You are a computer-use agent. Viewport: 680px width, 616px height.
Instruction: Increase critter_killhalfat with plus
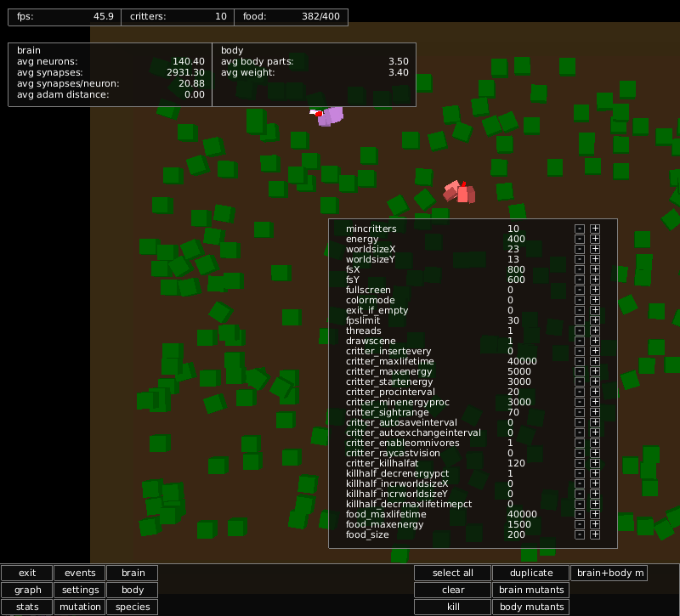[595, 463]
